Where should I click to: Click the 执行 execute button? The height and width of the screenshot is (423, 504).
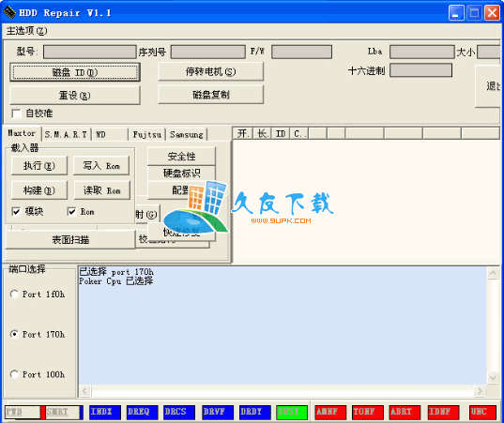(x=39, y=165)
